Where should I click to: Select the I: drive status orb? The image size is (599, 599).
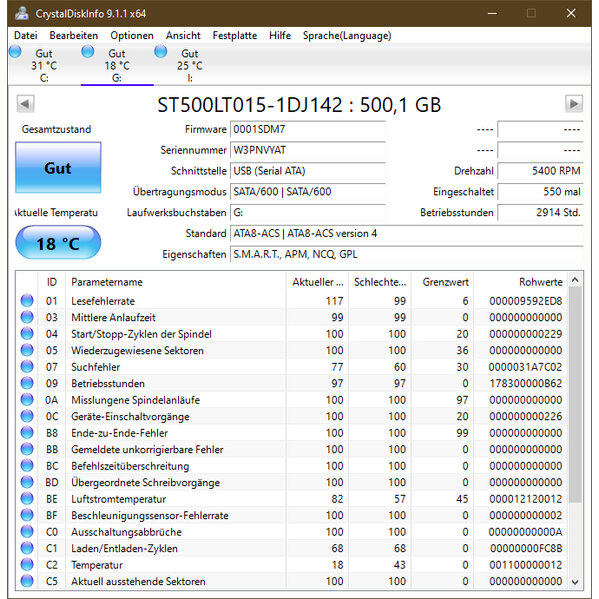click(160, 52)
